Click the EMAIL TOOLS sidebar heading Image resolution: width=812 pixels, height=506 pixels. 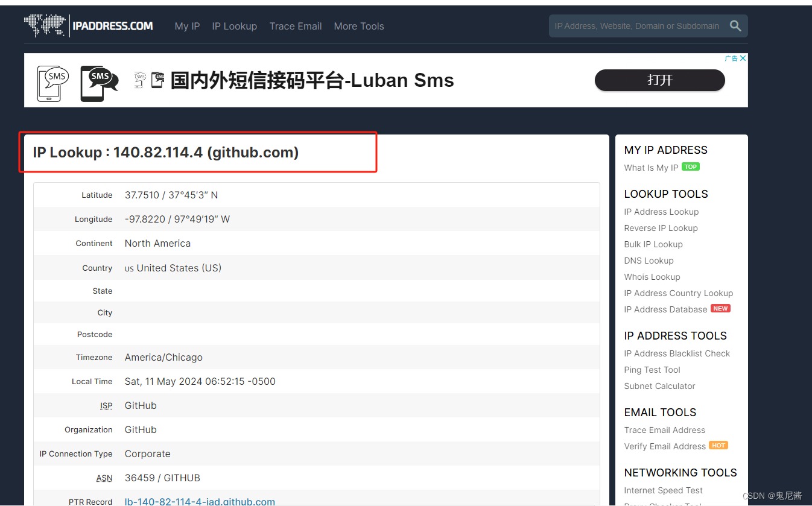[660, 413]
